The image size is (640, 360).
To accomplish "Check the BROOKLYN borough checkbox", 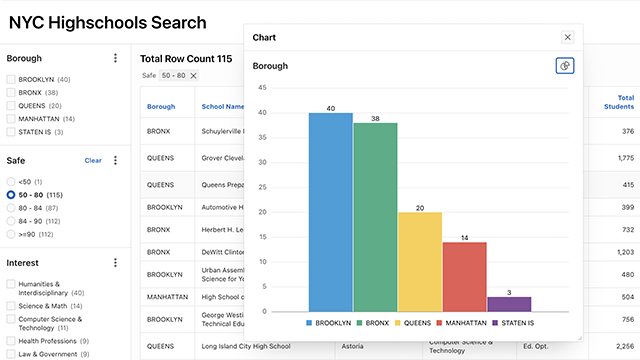I will click(x=11, y=79).
